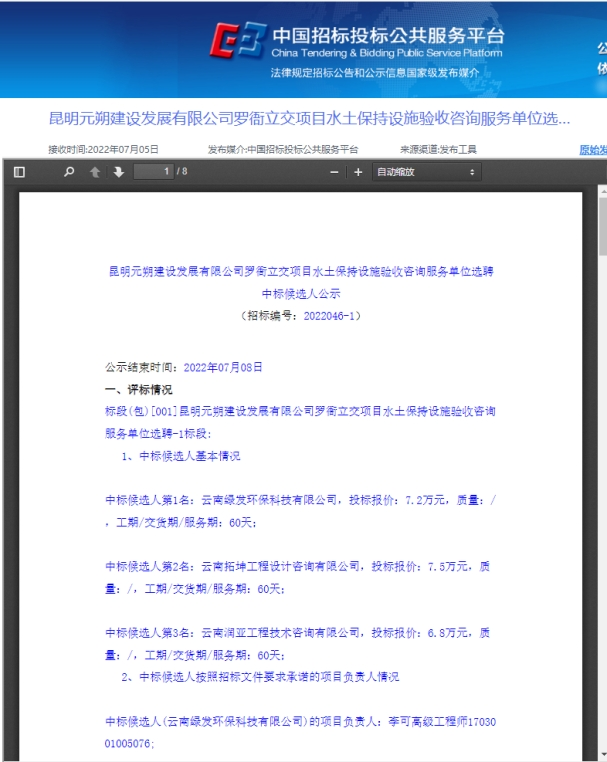607x762 pixels.
Task: Go to previous page using up arrow
Action: 96,172
